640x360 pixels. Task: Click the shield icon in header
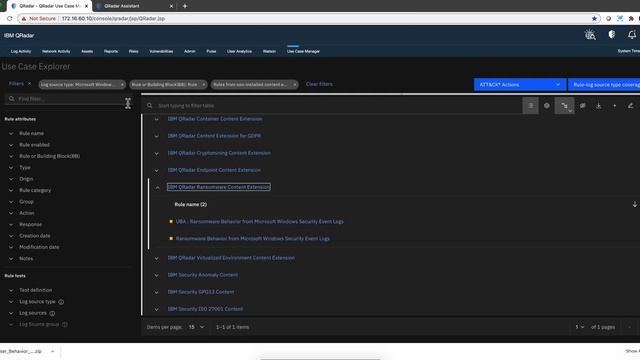click(x=611, y=35)
